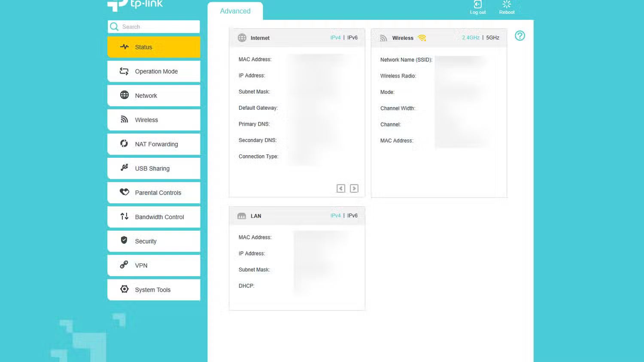Open Bandwidth Control settings
The height and width of the screenshot is (362, 644).
click(x=154, y=217)
